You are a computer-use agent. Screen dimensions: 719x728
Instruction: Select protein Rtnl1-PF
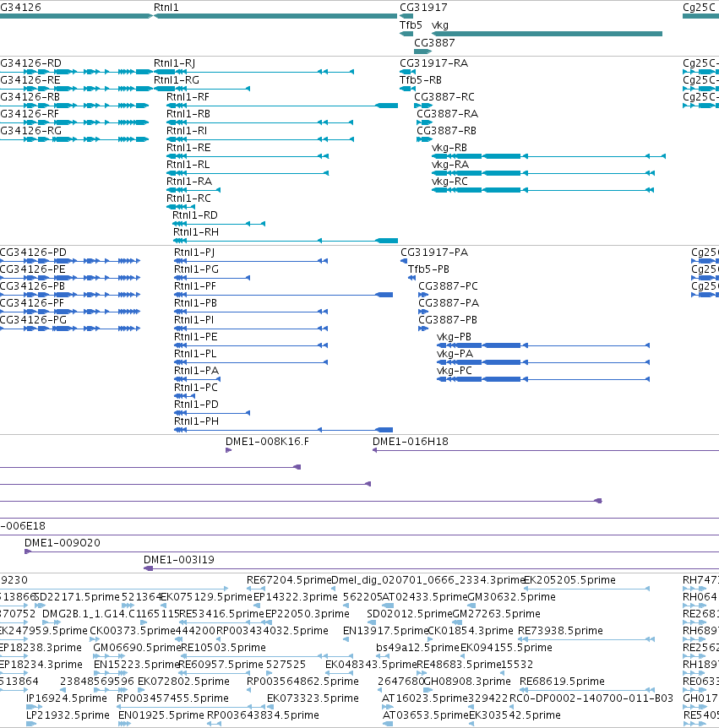coord(283,295)
